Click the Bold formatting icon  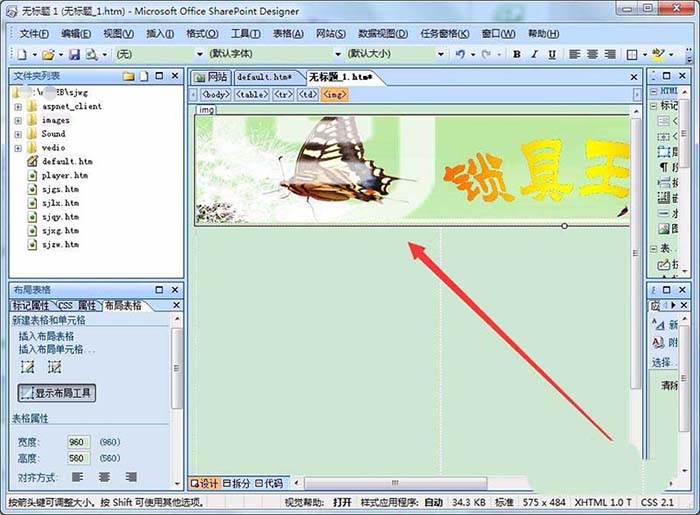coord(517,54)
